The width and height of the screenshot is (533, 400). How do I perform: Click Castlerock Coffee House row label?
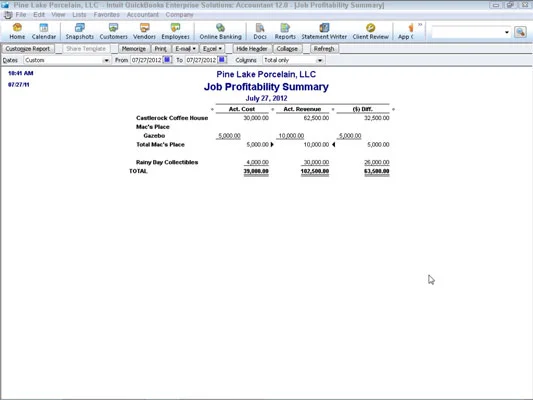tap(172, 118)
